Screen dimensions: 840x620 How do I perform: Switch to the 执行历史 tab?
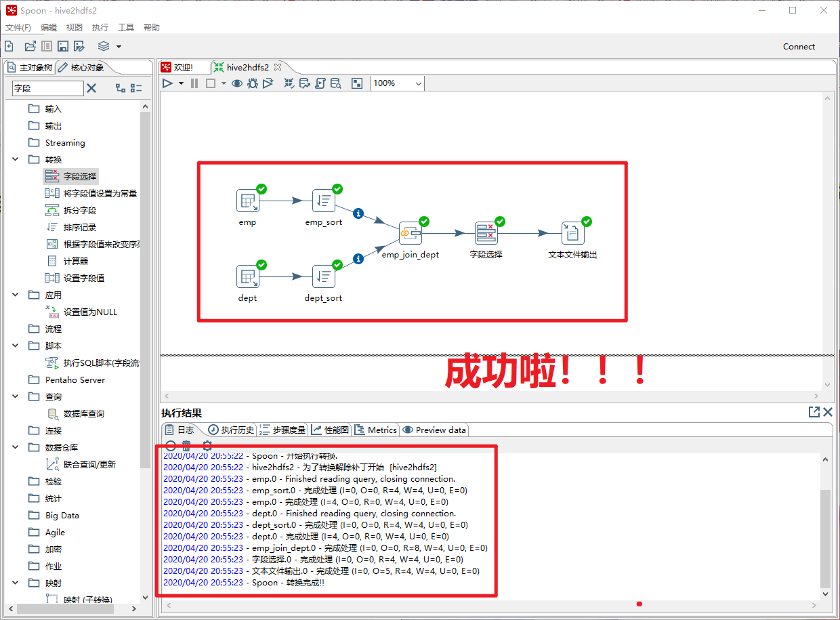231,430
